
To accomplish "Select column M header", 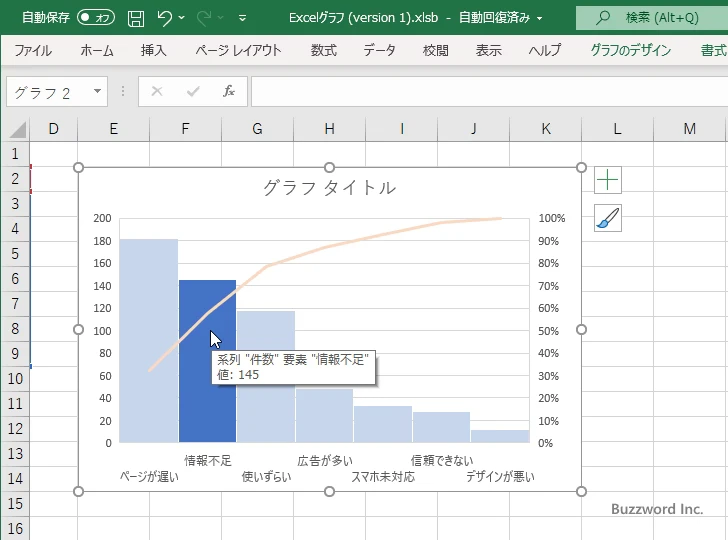I will tap(689, 129).
